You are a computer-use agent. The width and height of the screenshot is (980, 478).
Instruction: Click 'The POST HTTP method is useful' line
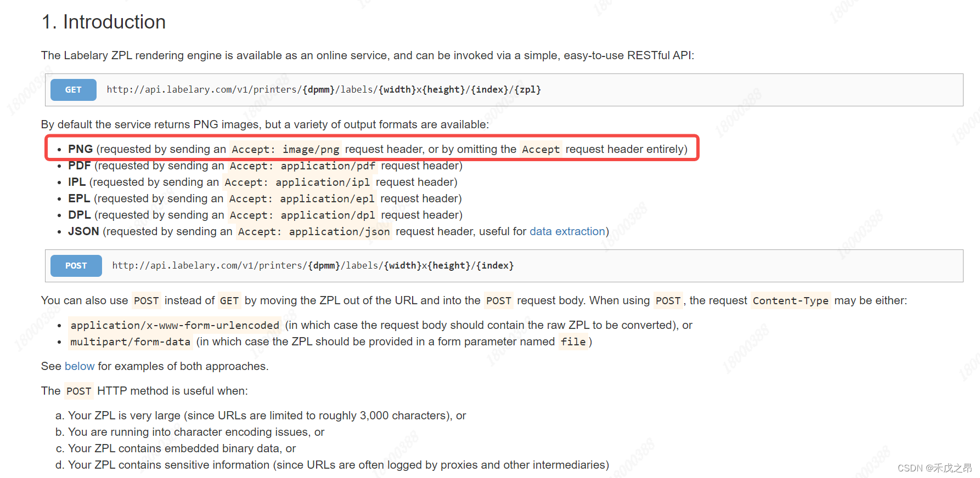click(144, 391)
